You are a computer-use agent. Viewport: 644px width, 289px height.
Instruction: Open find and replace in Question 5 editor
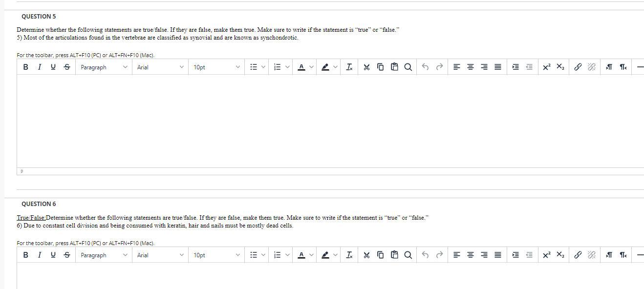[408, 67]
